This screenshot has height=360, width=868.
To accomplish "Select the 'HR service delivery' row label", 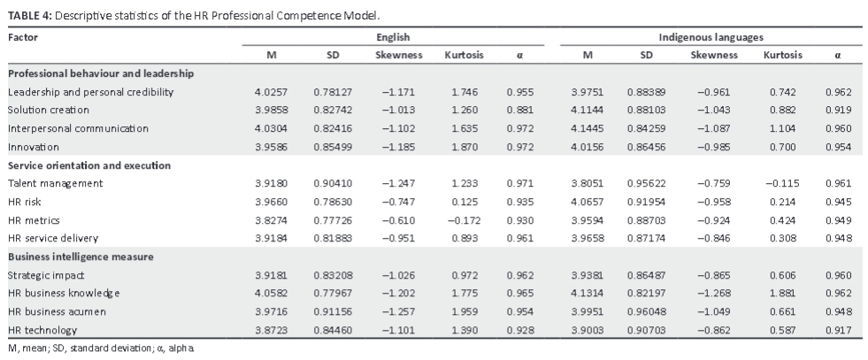I will [53, 239].
